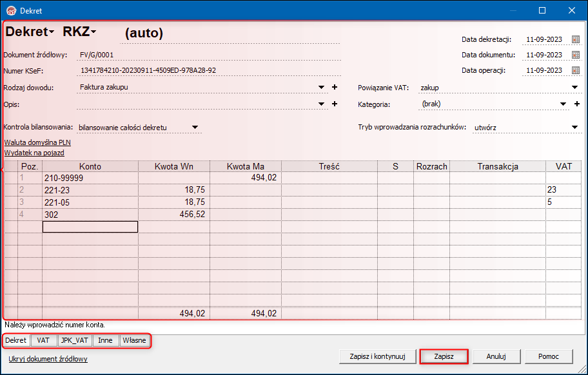
Task: Open calendar for Data operacji
Action: pyautogui.click(x=576, y=71)
